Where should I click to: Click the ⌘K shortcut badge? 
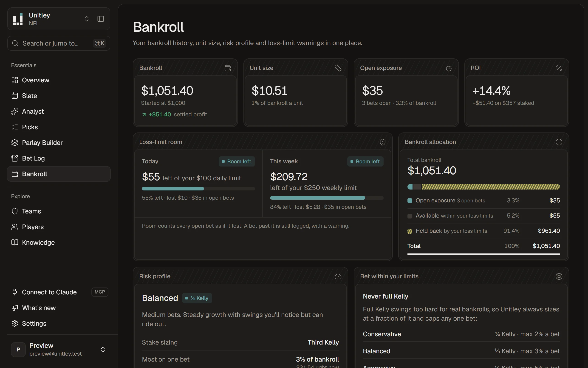tap(100, 43)
